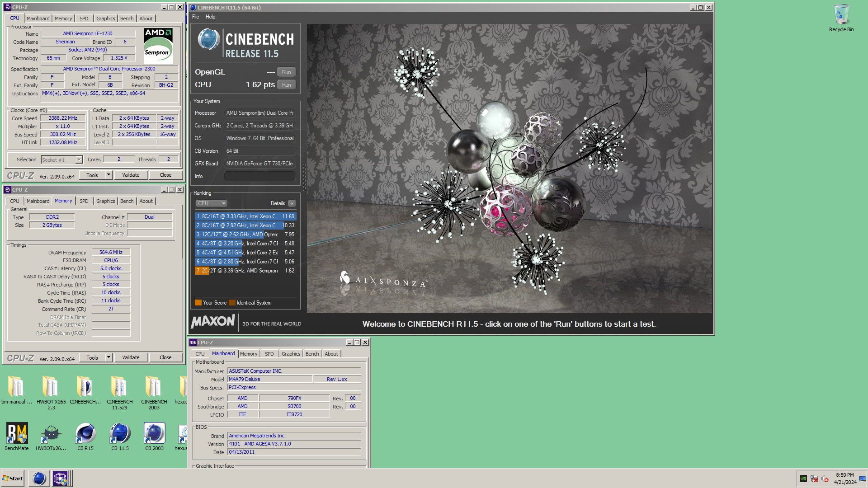Open the NVIDIA tray icon
Image resolution: width=868 pixels, height=488 pixels.
click(x=803, y=479)
